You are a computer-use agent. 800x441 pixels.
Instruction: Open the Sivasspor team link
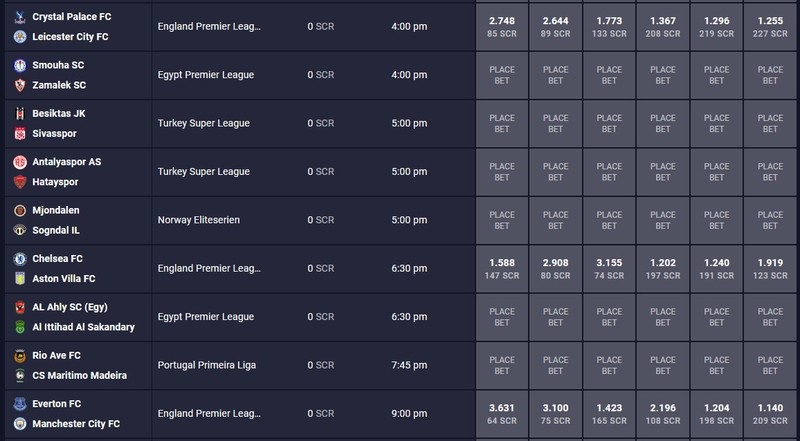click(55, 134)
